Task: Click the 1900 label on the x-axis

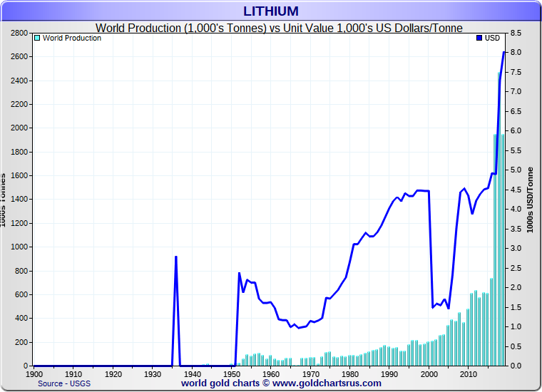Action: coord(34,373)
